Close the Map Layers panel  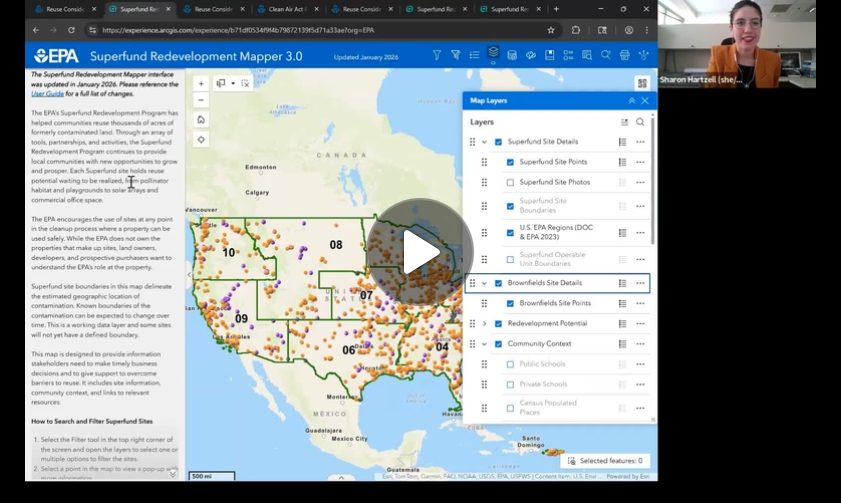[645, 101]
